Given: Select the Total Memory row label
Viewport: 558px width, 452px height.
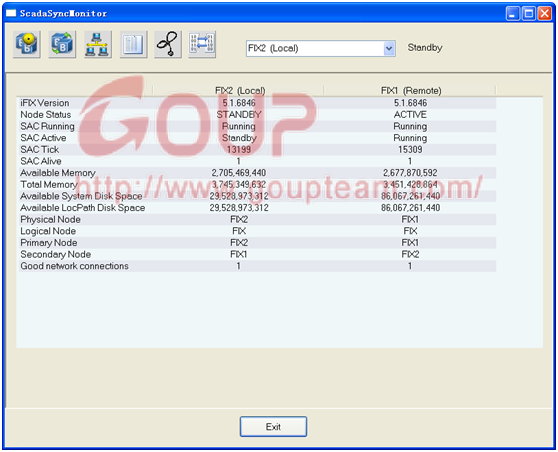Looking at the screenshot, I should tap(49, 184).
